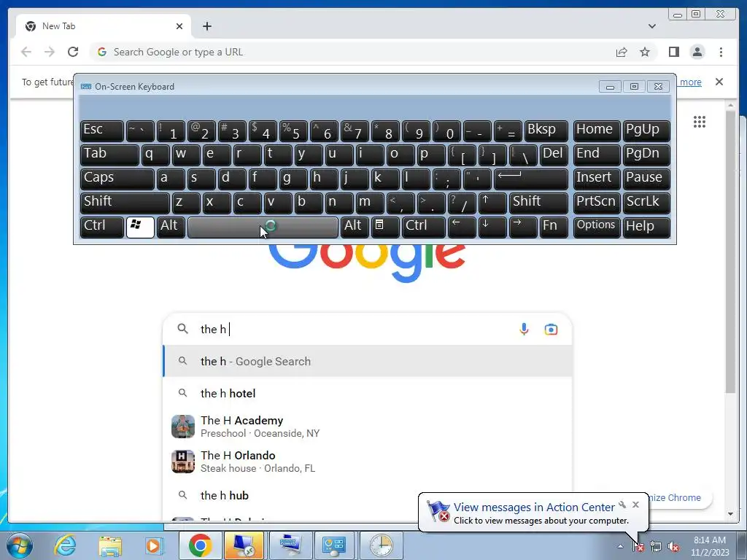Go forward in Chrome history

tap(50, 52)
